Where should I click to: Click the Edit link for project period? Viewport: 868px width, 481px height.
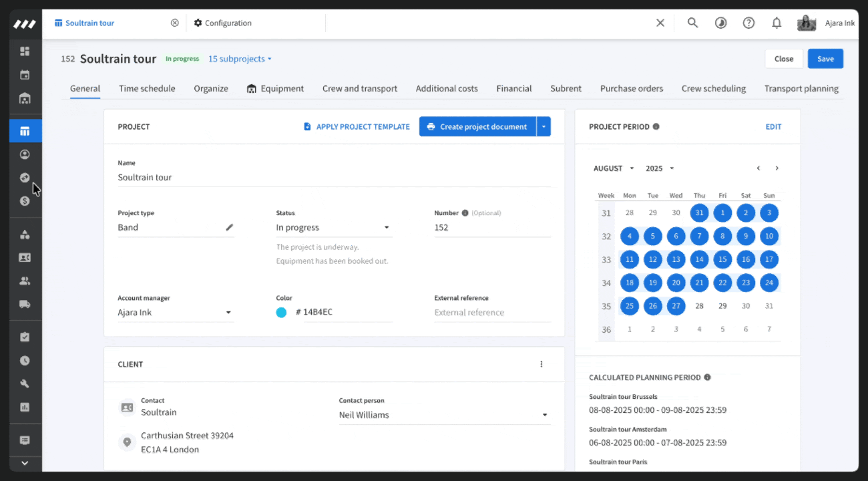(773, 126)
